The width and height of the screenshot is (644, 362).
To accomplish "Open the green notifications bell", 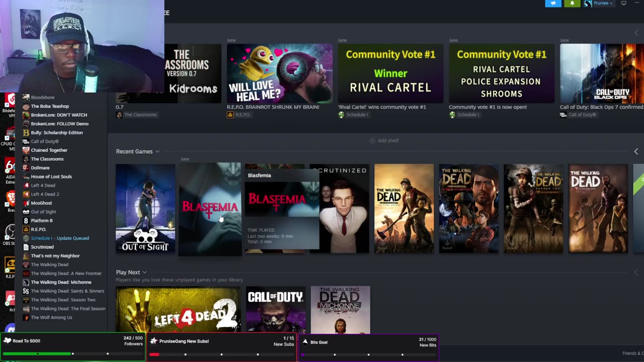I will pos(572,3).
